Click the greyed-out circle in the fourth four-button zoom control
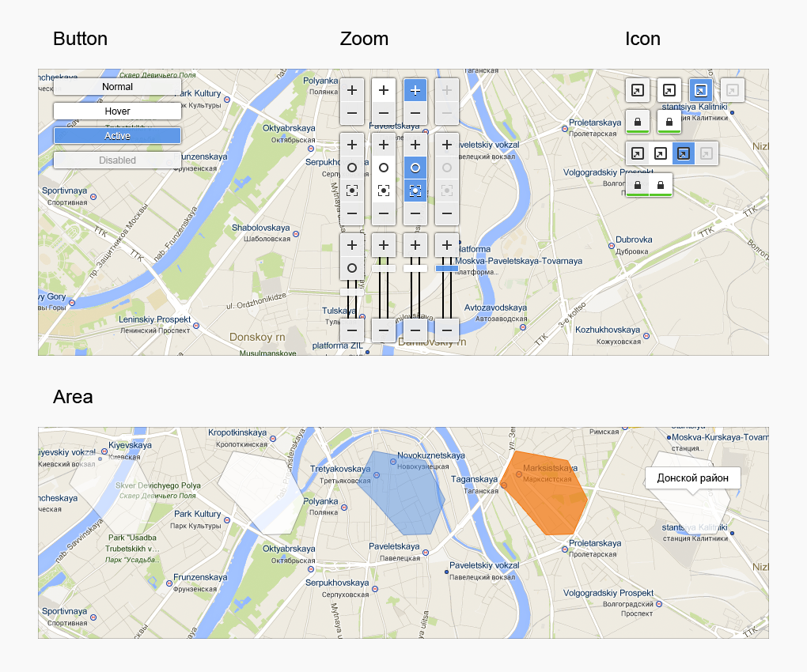This screenshot has height=672, width=807. 447,168
